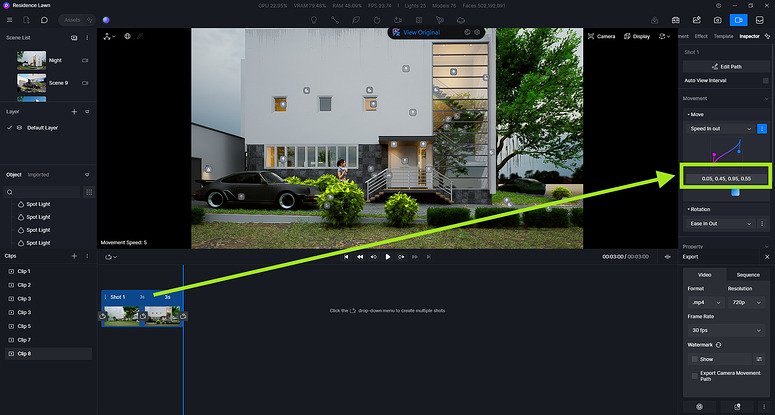The width and height of the screenshot is (775, 415).
Task: Open the .mp4 Format dropdown
Action: coord(705,302)
